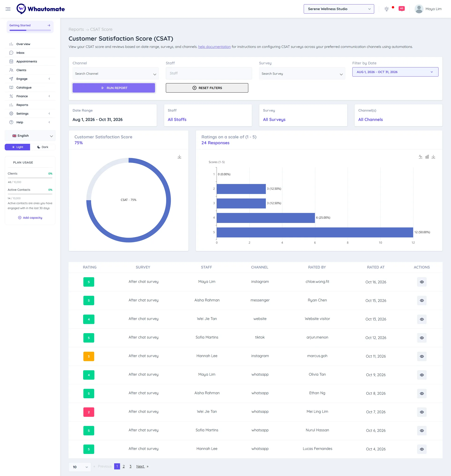Image resolution: width=451 pixels, height=476 pixels.
Task: Open the Serene Wellness Studio dropdown
Action: tap(339, 9)
